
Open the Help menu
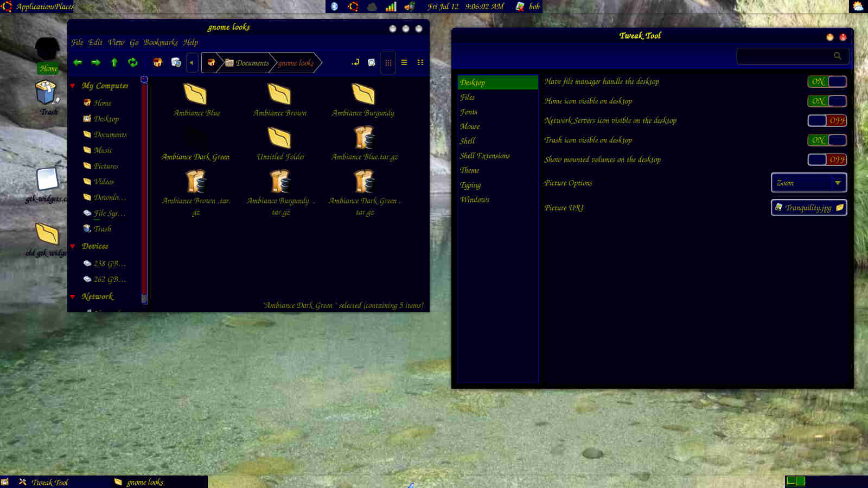(190, 42)
